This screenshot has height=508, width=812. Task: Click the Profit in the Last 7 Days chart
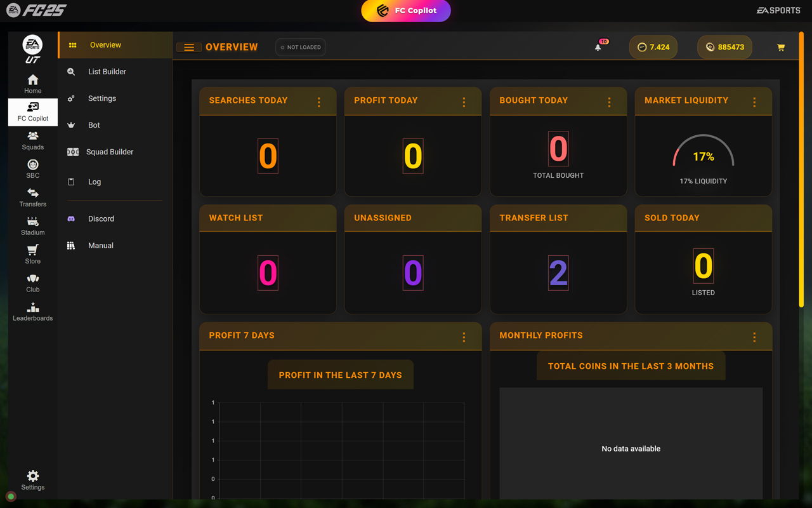point(341,449)
